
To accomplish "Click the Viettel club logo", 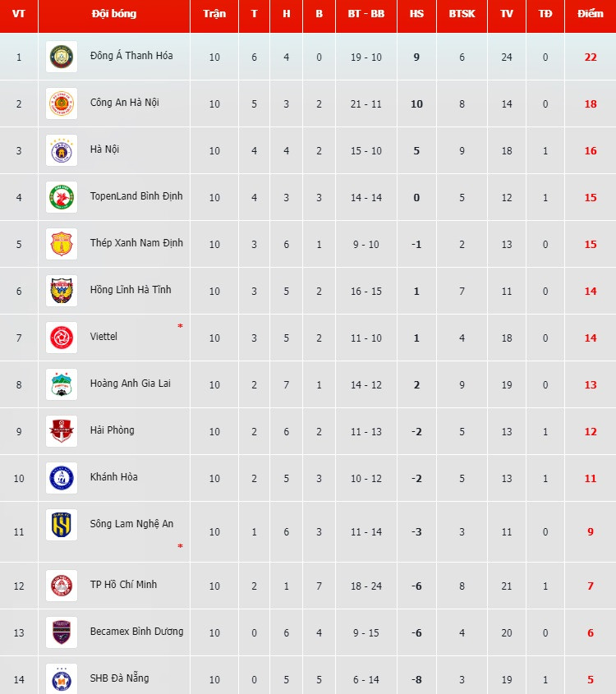I will [62, 338].
